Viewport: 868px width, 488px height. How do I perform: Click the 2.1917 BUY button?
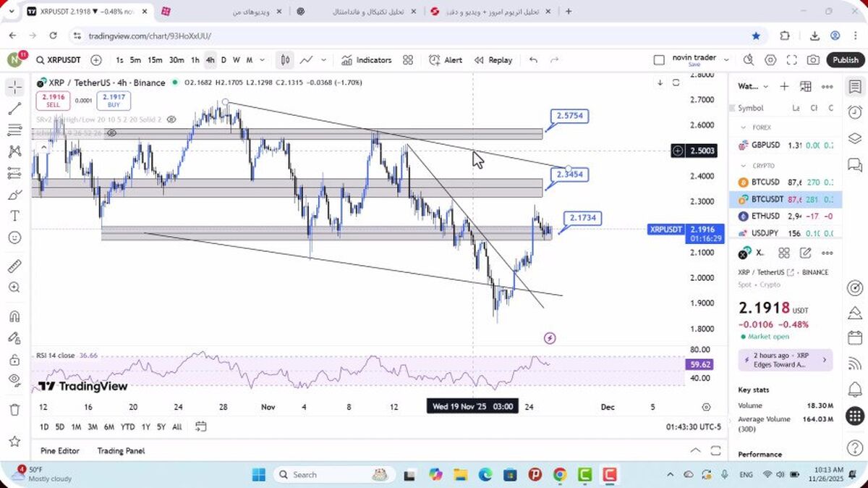pos(114,101)
